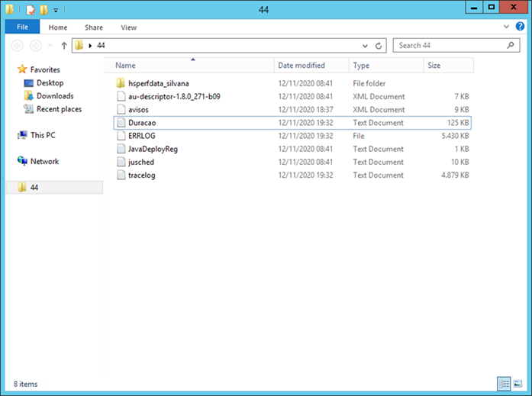
Task: Open address bar history dropdown
Action: [x=367, y=46]
